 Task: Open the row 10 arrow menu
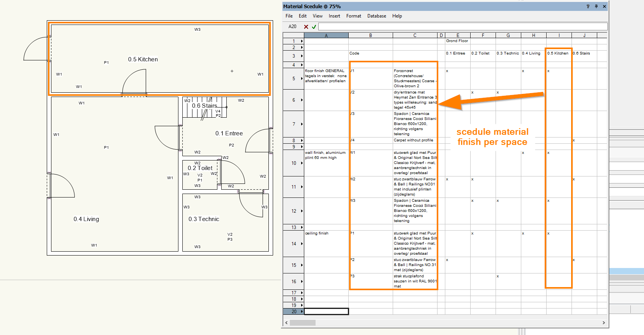(302, 163)
